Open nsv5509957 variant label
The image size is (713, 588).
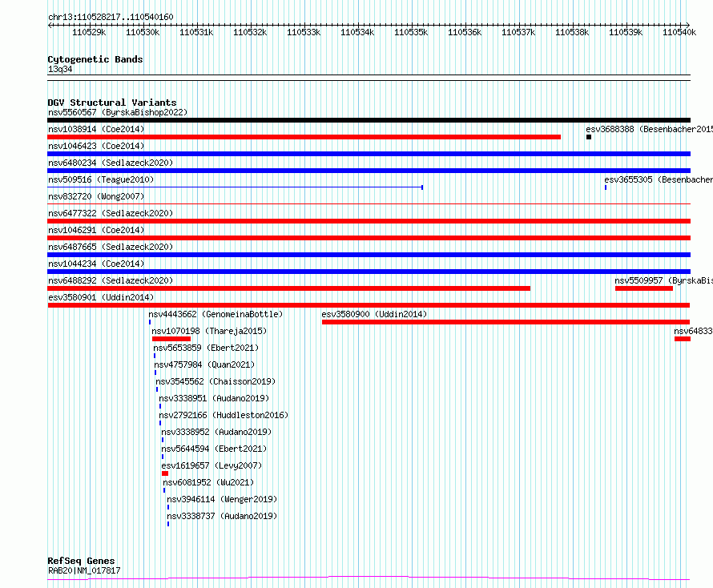(664, 280)
